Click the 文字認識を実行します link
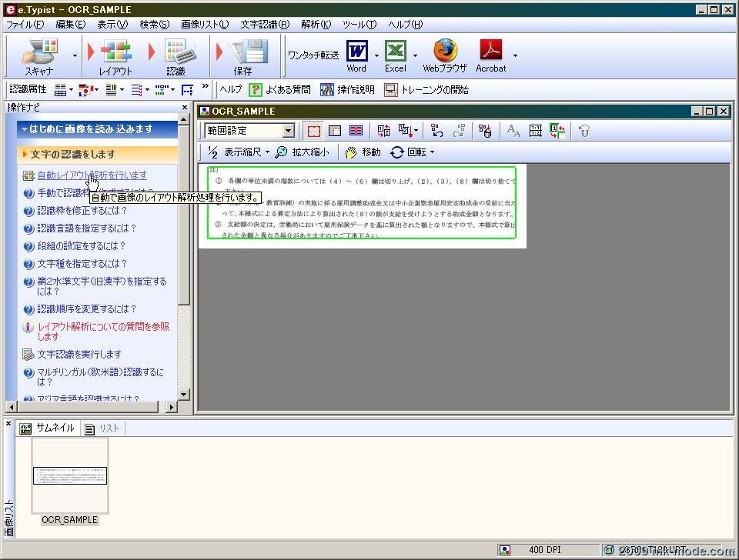This screenshot has height=560, width=739. click(79, 355)
